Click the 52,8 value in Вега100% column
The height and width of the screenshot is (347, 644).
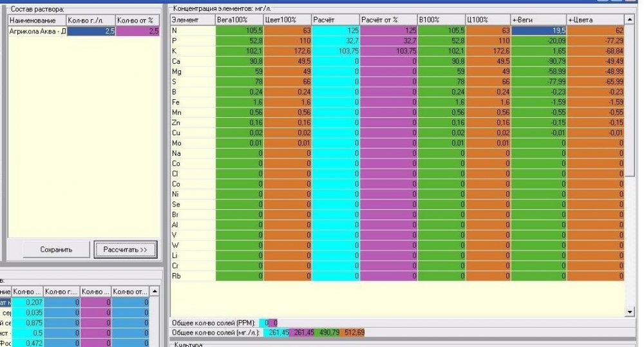240,41
